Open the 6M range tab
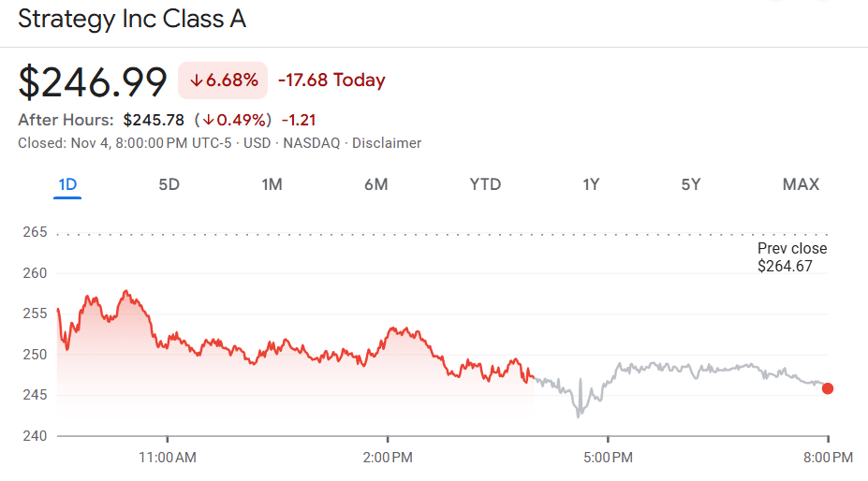The image size is (868, 481). pos(375,184)
